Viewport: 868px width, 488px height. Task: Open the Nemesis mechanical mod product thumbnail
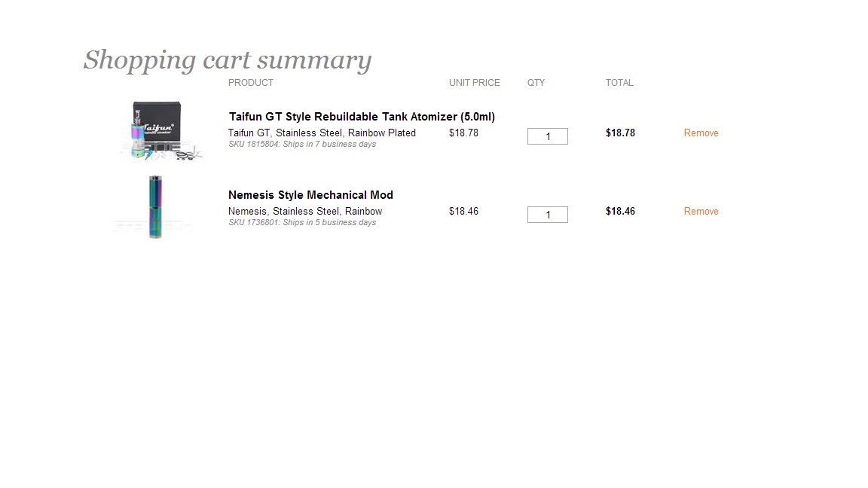(x=155, y=208)
